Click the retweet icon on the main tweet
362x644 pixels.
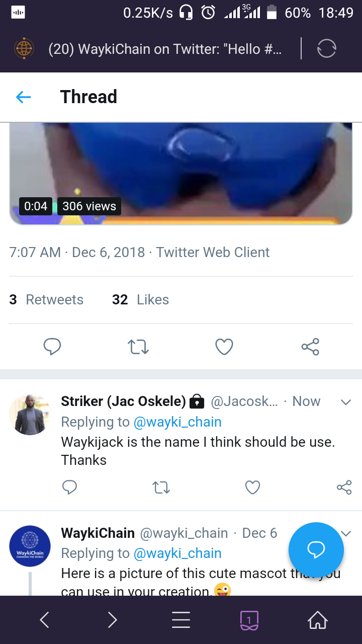138,347
